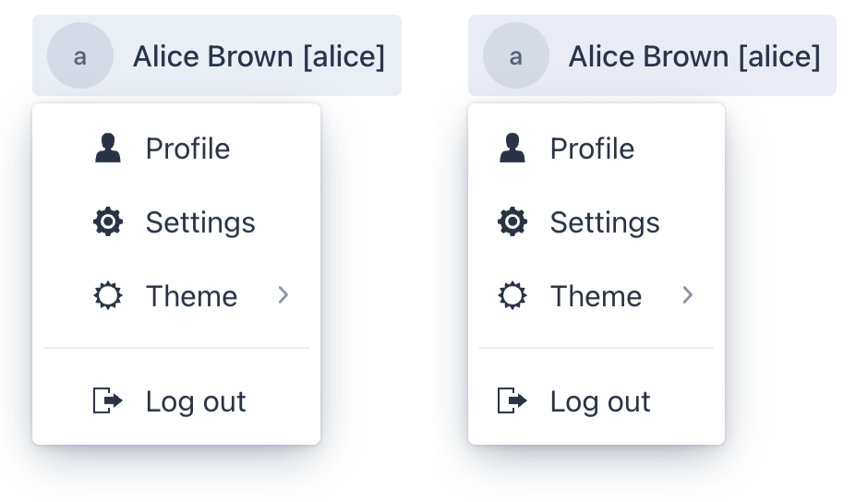Click the right round avatar with letter a
The image size is (868, 502).
[516, 56]
